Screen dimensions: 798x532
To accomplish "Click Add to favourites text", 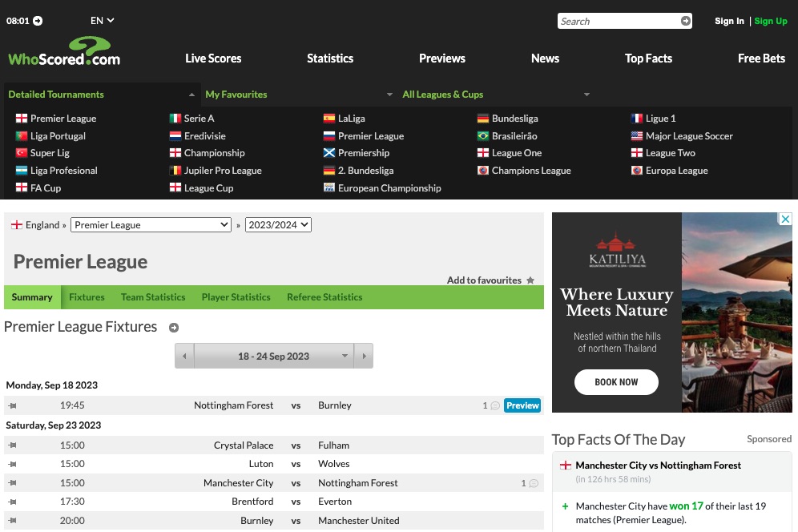I will pyautogui.click(x=484, y=280).
